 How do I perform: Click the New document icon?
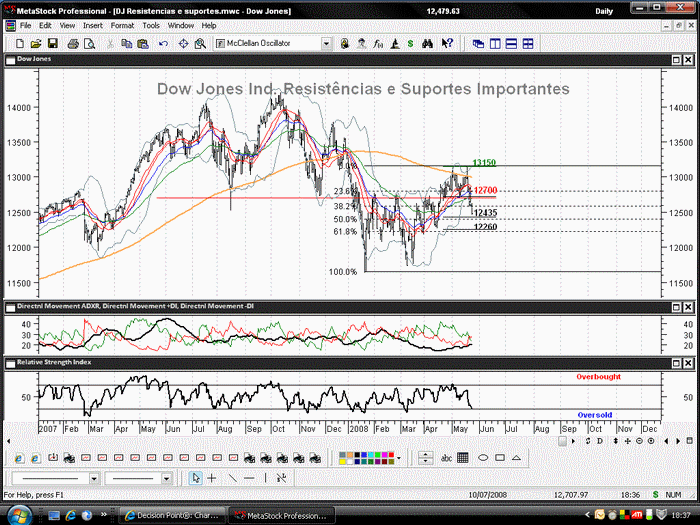[20, 44]
